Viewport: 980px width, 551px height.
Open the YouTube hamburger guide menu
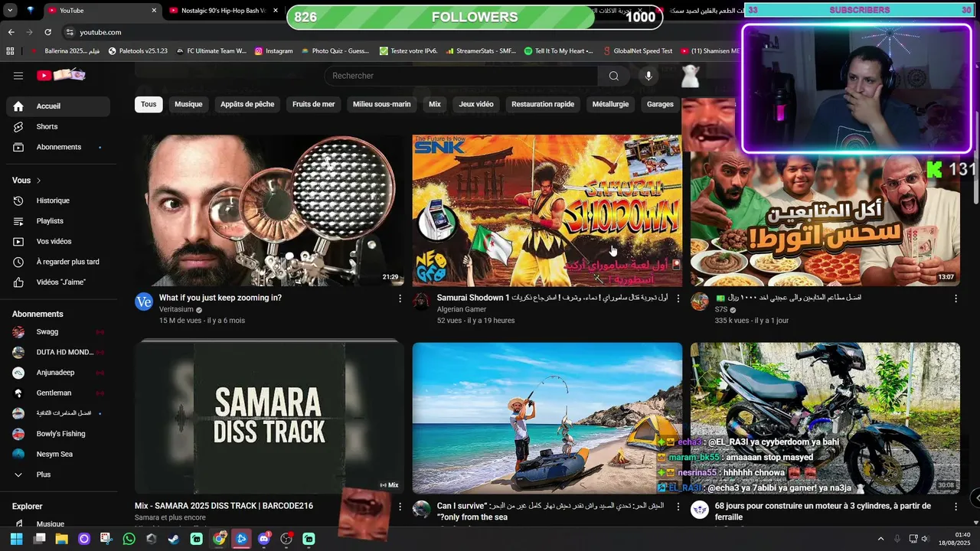[x=18, y=76]
